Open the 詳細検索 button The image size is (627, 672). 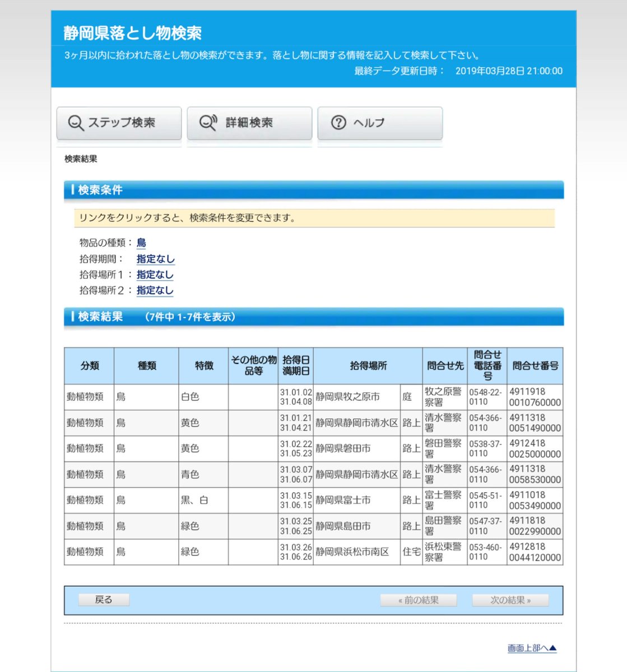249,123
